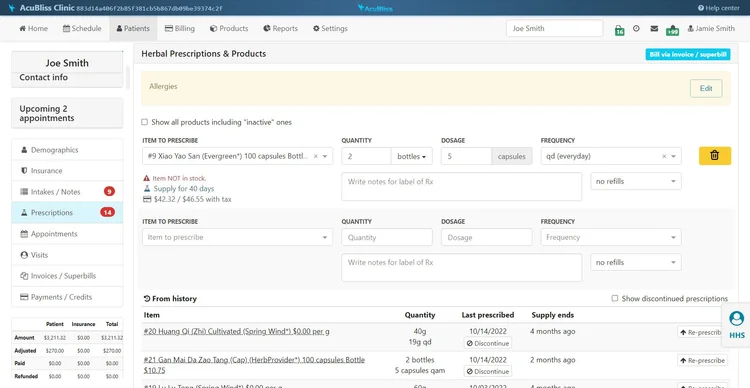750x388 pixels.
Task: Click the Allergies Edit button
Action: pos(706,89)
